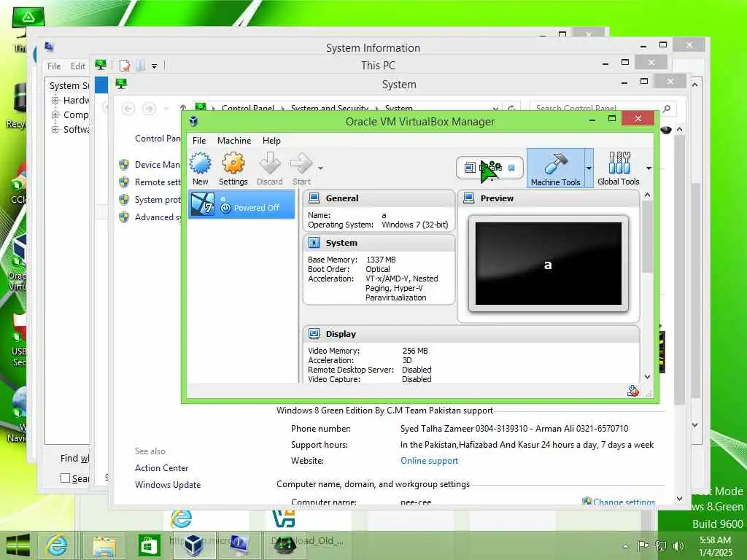747x560 pixels.
Task: Click the Windows Start button
Action: tap(18, 545)
